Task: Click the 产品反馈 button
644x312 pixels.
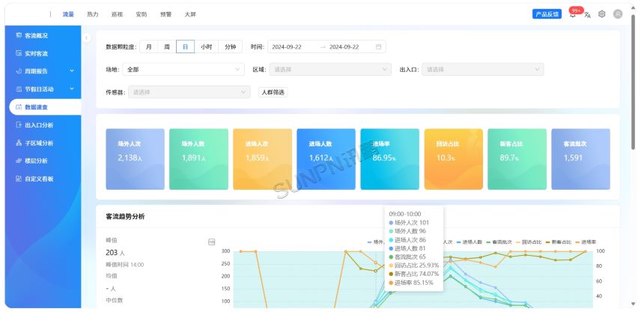Action: click(x=547, y=14)
